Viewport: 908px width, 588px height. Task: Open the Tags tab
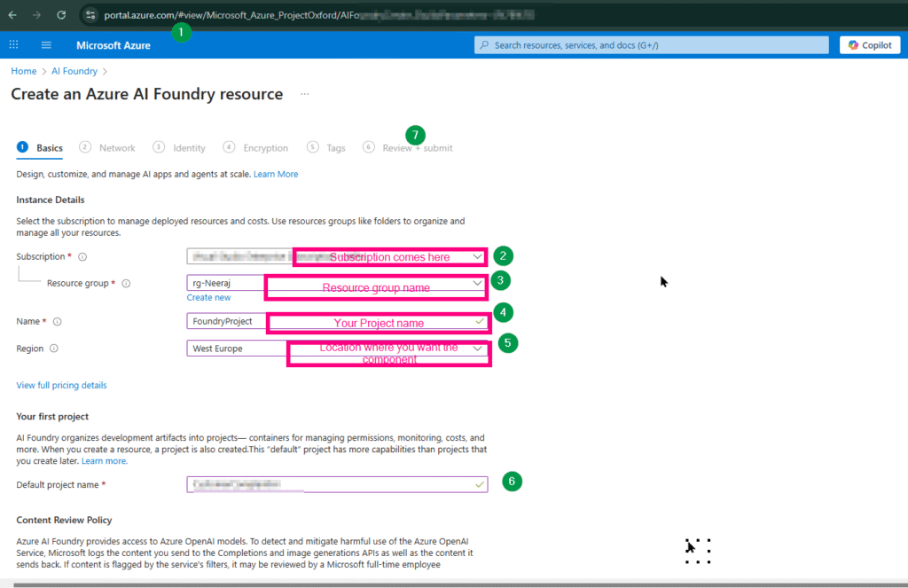click(x=326, y=148)
